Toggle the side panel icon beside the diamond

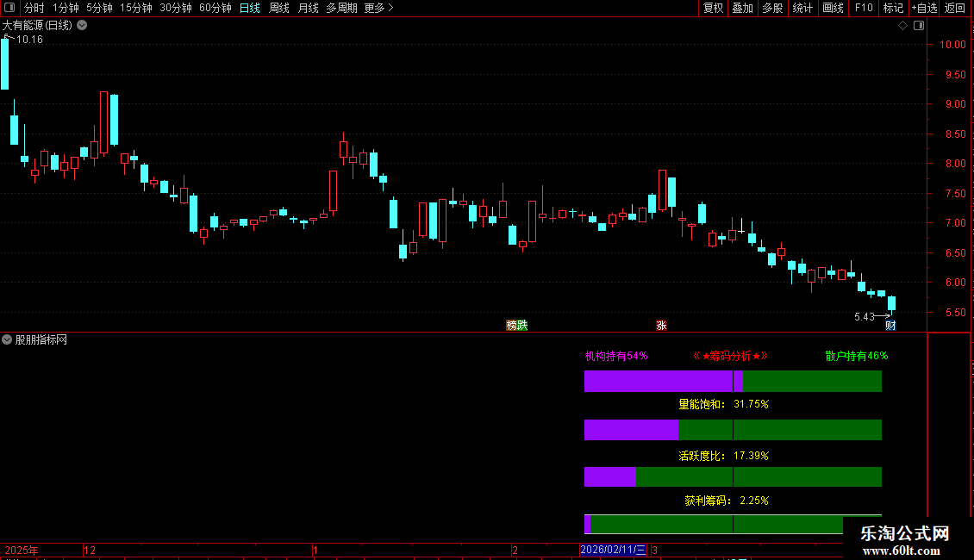click(919, 26)
